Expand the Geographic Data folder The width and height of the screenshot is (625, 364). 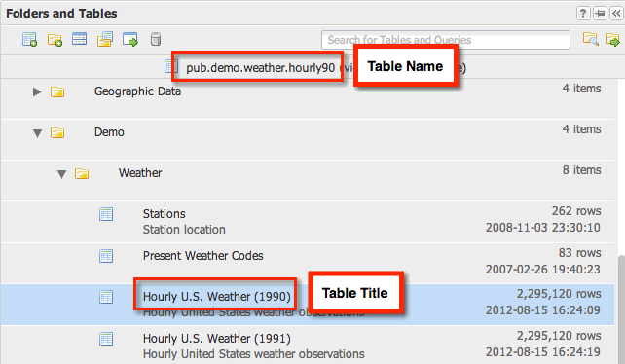[37, 92]
